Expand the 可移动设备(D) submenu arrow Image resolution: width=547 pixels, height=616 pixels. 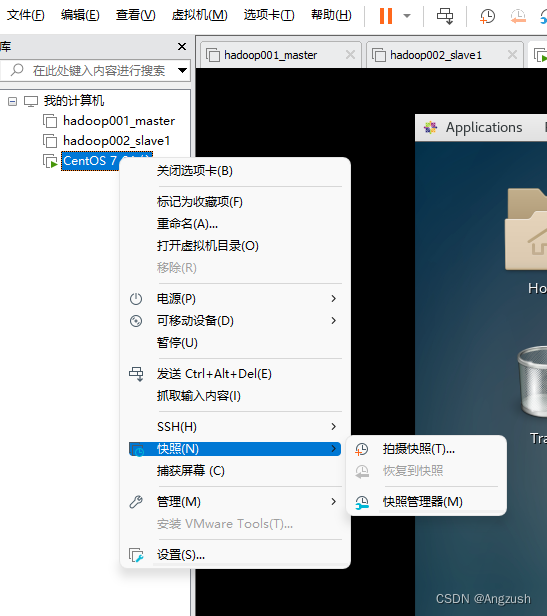(x=333, y=321)
